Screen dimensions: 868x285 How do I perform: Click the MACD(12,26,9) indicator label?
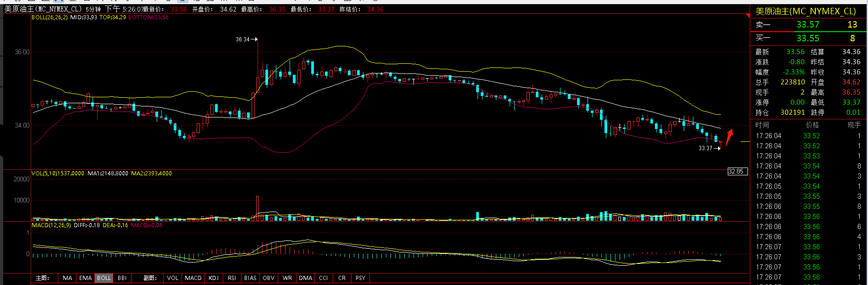[x=51, y=225]
